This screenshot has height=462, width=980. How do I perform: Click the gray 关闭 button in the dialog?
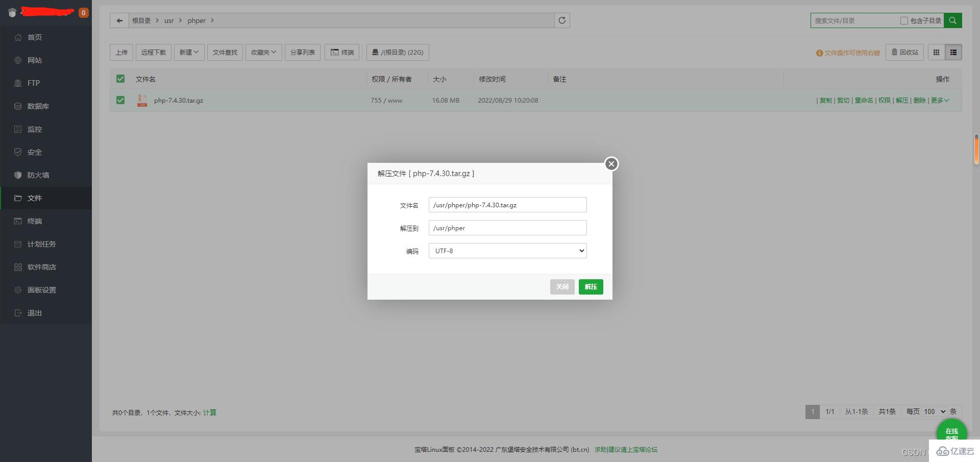562,287
